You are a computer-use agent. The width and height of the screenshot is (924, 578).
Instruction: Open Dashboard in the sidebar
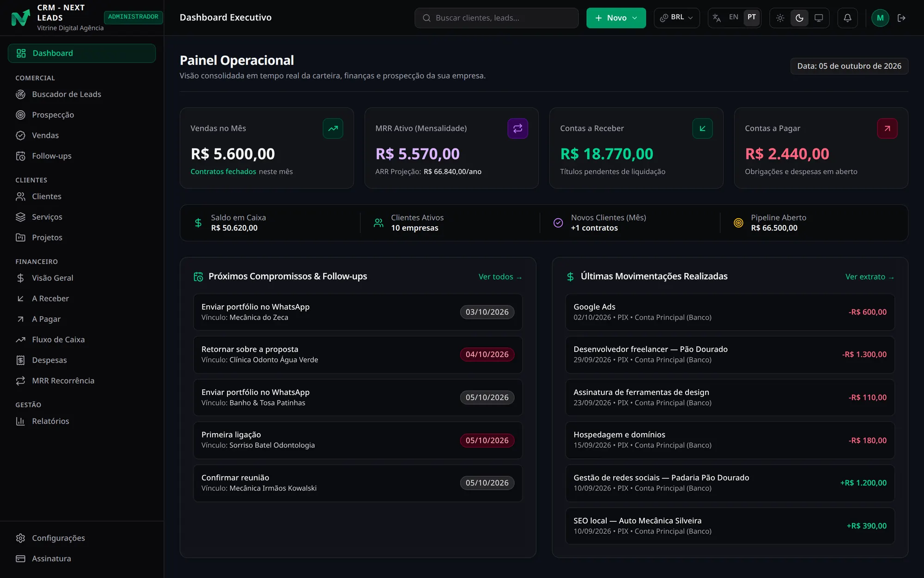82,53
